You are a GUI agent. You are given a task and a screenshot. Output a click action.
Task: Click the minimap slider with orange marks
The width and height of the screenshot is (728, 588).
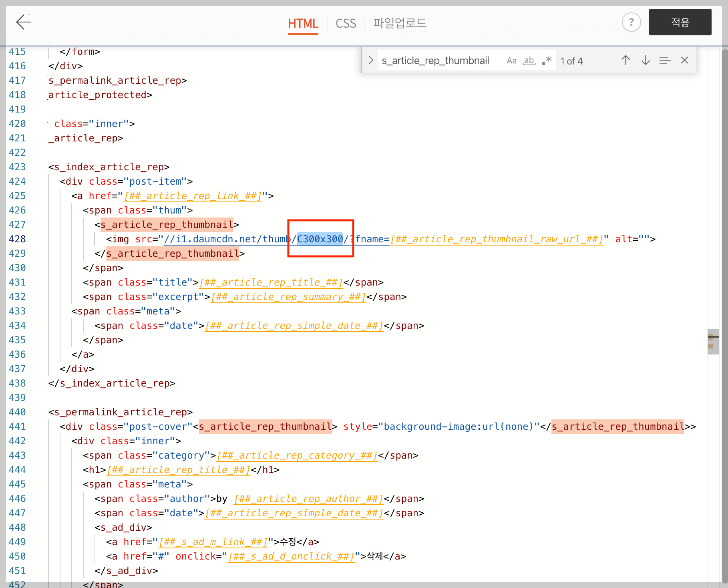713,341
